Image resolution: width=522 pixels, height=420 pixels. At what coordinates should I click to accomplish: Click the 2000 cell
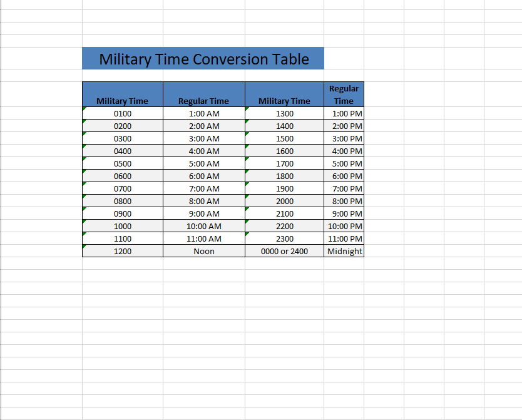284,201
